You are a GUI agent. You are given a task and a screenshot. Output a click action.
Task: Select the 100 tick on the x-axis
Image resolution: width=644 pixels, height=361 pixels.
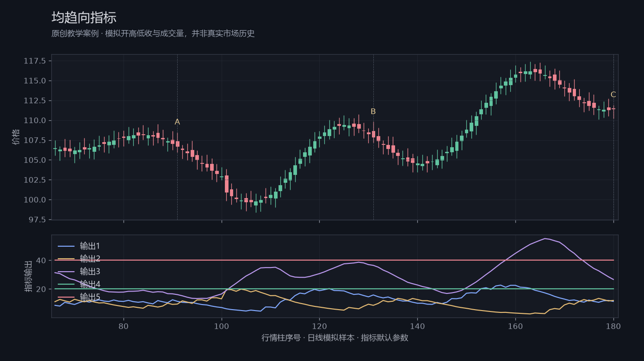222,325
